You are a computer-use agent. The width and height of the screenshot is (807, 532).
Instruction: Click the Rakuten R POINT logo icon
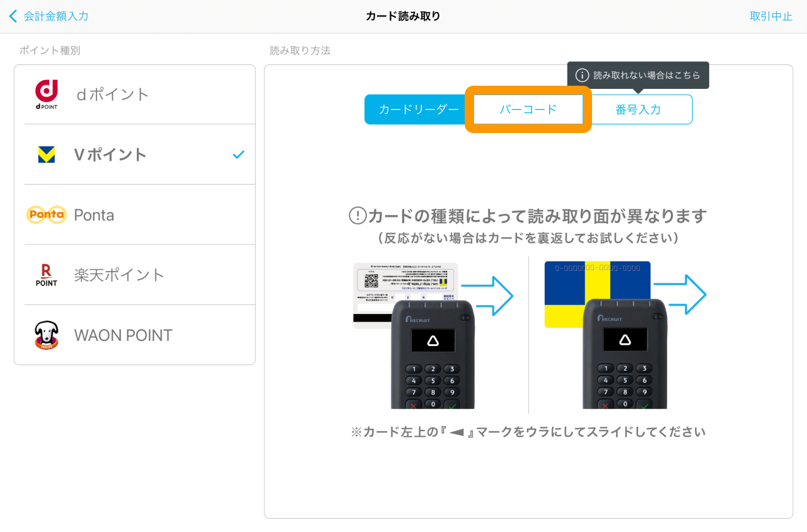tap(47, 275)
